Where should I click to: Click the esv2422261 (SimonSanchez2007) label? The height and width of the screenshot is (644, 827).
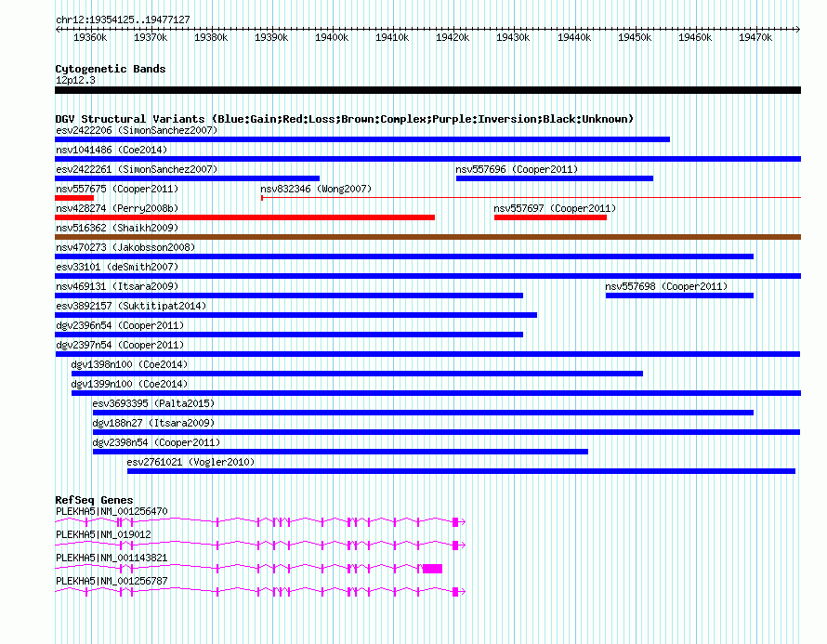click(x=137, y=169)
